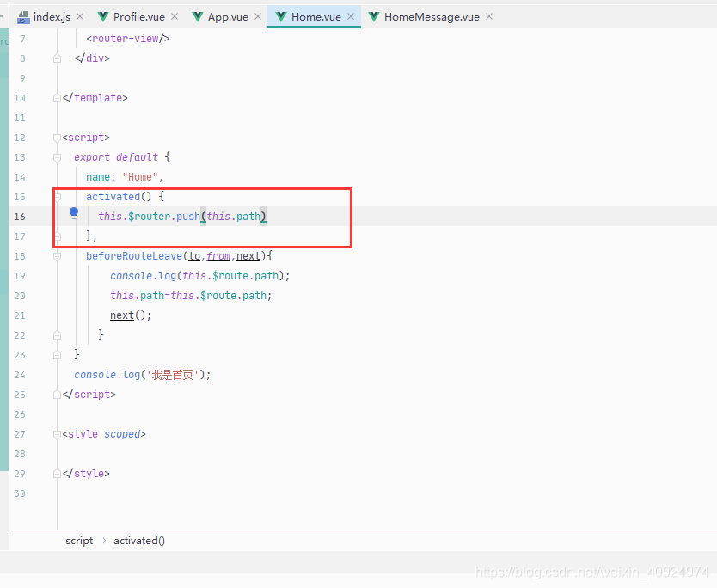Close the App.vue tab
The height and width of the screenshot is (588, 717).
(x=258, y=16)
